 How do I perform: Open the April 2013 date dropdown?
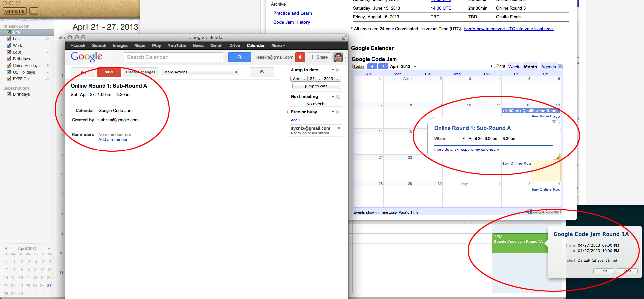(415, 67)
